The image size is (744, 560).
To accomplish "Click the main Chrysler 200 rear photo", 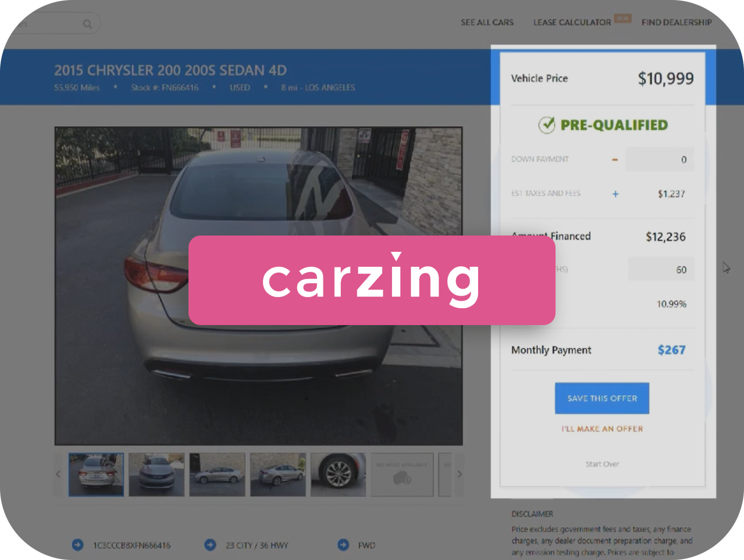I will click(x=259, y=174).
